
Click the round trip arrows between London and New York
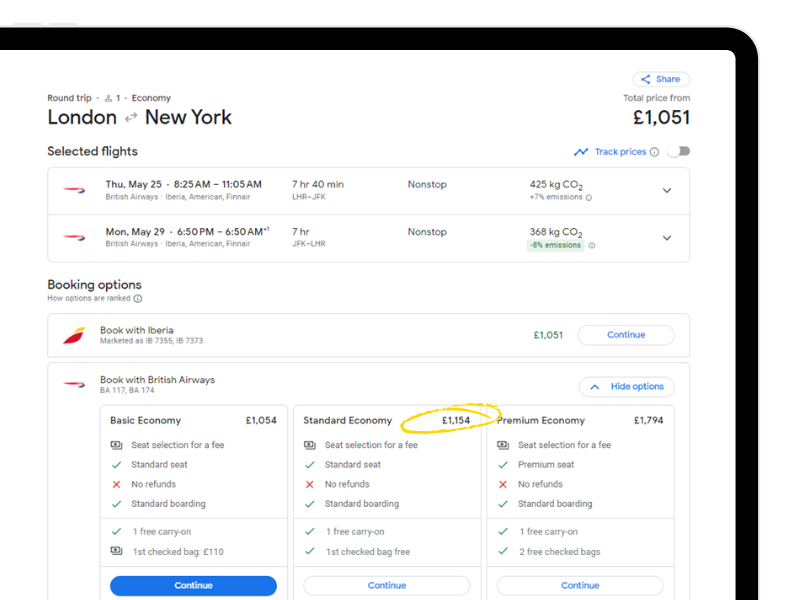point(131,118)
